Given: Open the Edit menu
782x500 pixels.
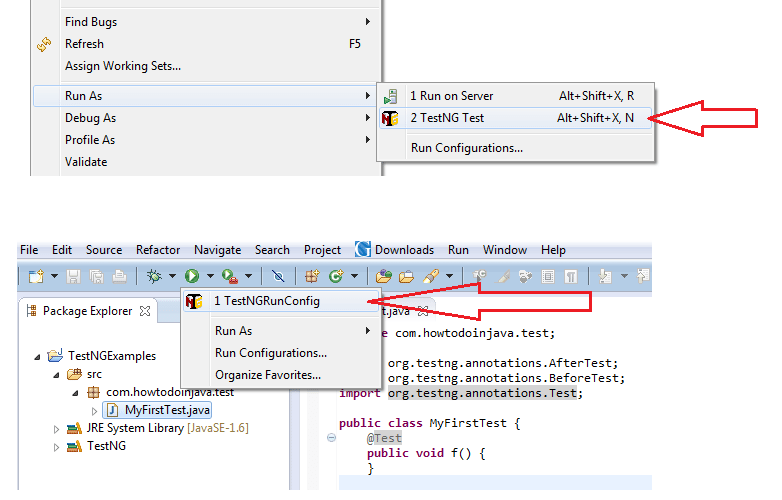Looking at the screenshot, I should pyautogui.click(x=62, y=250).
